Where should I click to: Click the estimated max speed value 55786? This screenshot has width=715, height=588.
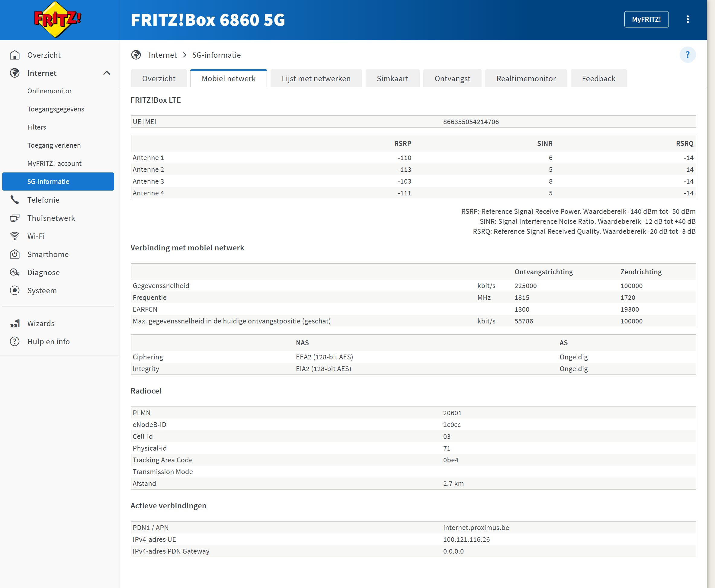pyautogui.click(x=524, y=321)
